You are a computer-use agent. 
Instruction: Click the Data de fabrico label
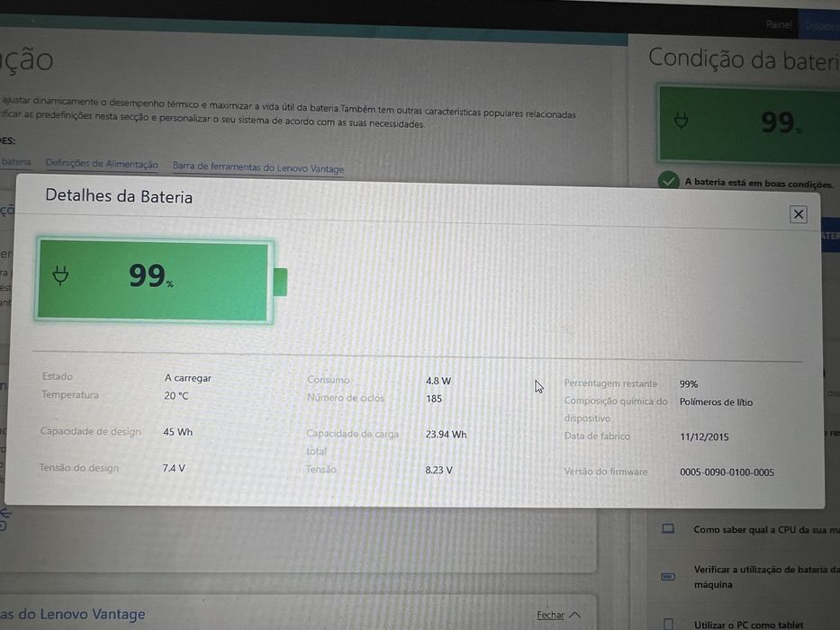click(597, 436)
